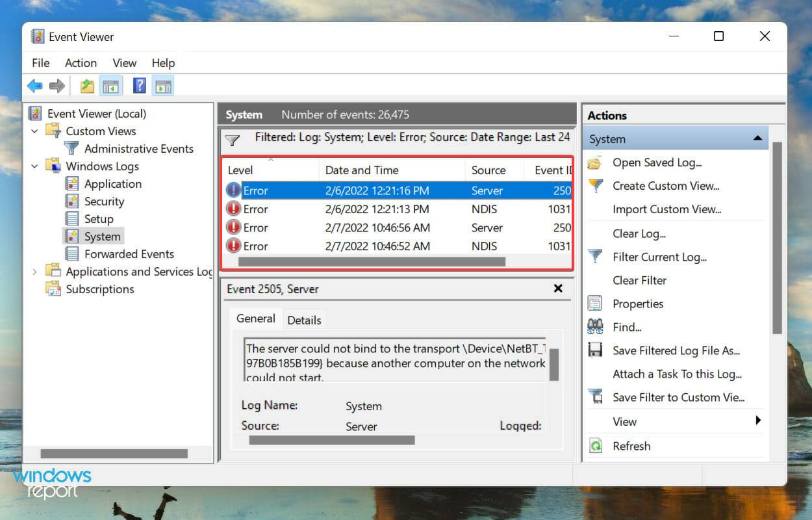Image resolution: width=812 pixels, height=520 pixels.
Task: Toggle the console tree visibility icon
Action: pos(111,85)
